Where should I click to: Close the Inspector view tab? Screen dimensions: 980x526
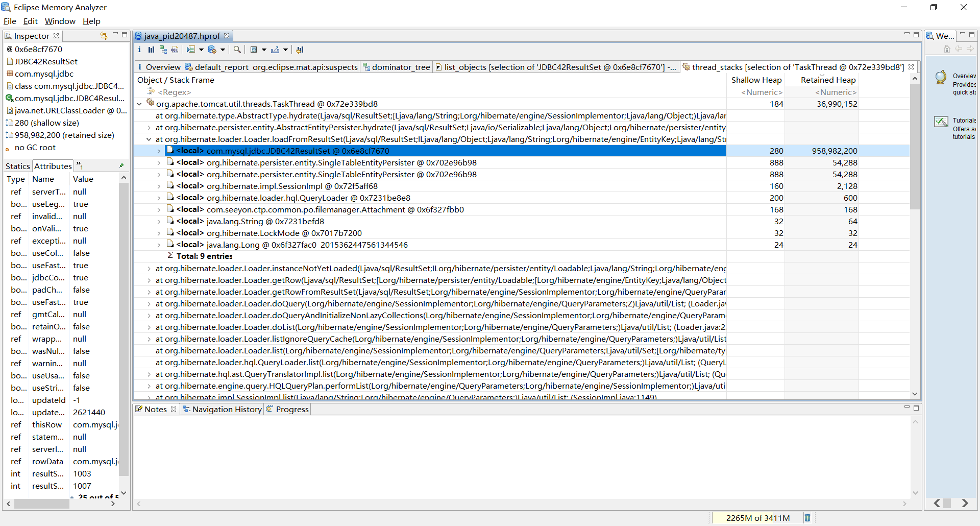coord(56,36)
